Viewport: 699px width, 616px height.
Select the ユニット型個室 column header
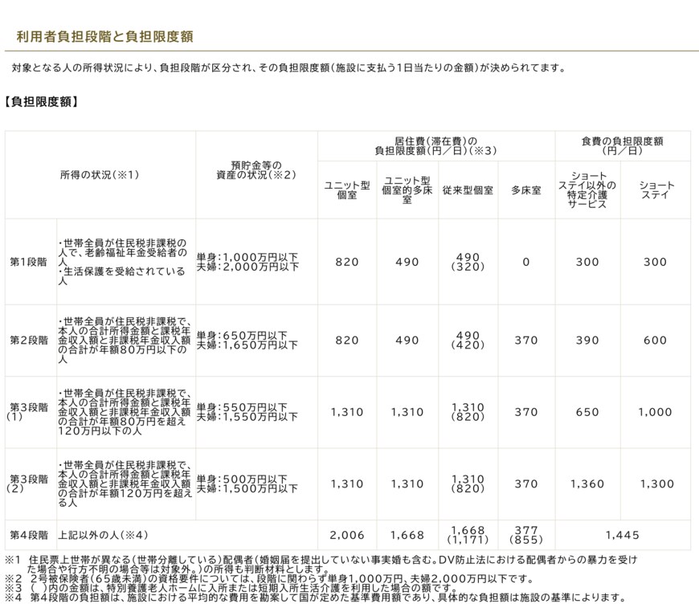pos(344,186)
